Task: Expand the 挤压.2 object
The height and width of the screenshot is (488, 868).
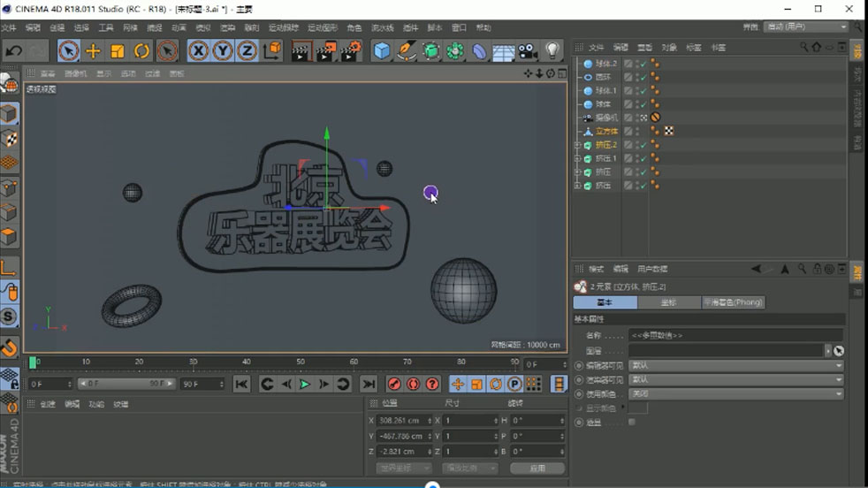Action: (x=577, y=145)
